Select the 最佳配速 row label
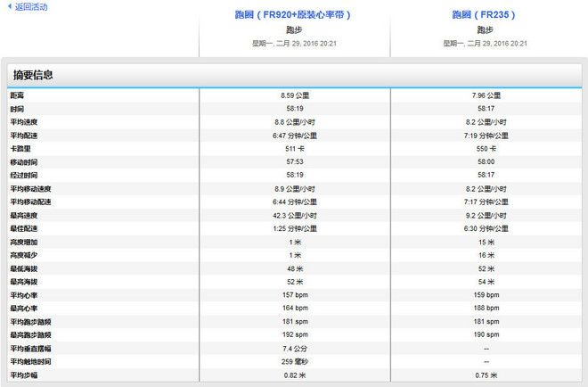Image resolution: width=588 pixels, height=387 pixels. [24, 228]
